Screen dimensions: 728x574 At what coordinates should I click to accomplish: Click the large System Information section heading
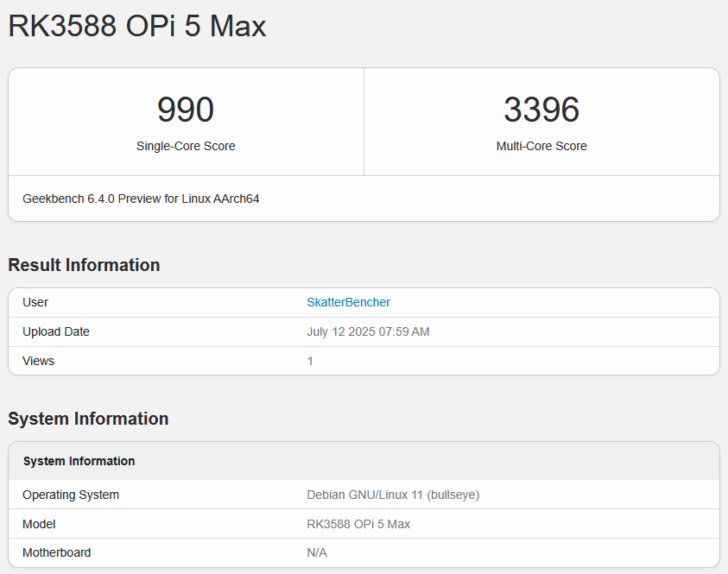(x=88, y=419)
